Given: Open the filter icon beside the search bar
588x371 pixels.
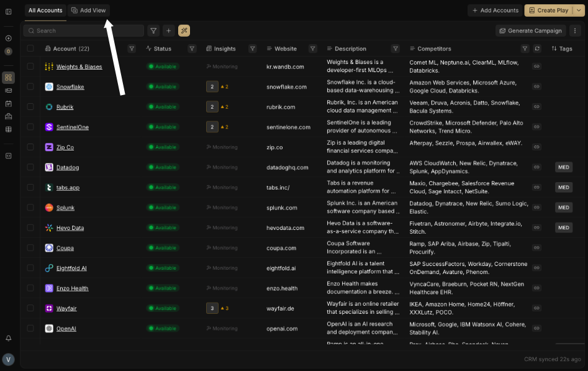Looking at the screenshot, I should (153, 30).
